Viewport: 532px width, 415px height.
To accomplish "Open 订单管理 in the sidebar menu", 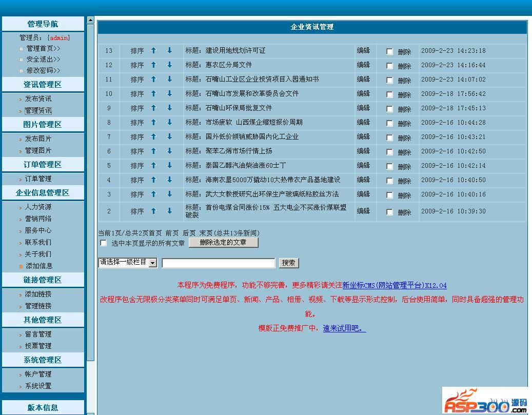I will coord(38,179).
